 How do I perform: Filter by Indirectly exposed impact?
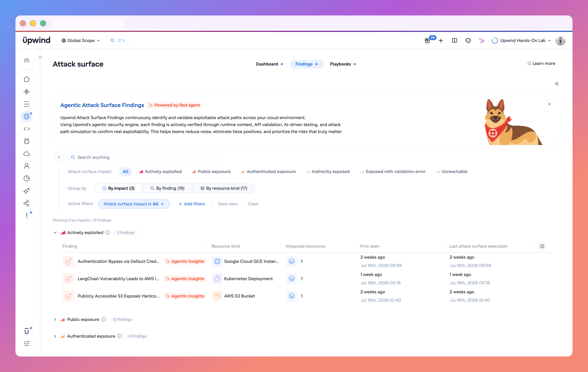point(328,172)
